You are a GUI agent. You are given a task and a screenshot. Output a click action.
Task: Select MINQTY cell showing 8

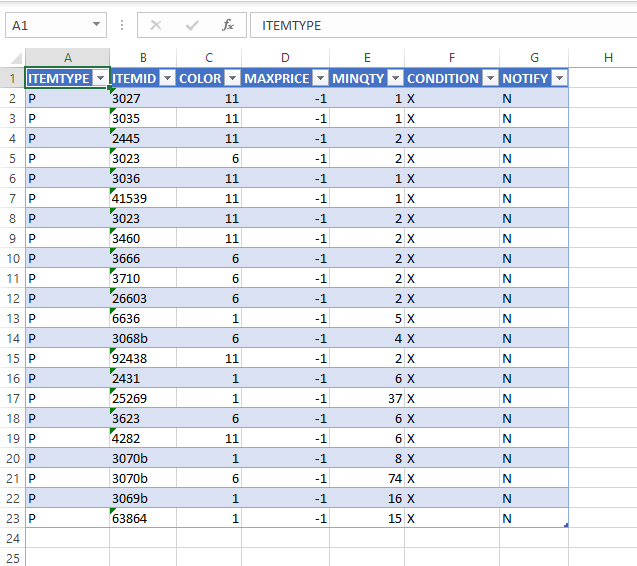367,458
